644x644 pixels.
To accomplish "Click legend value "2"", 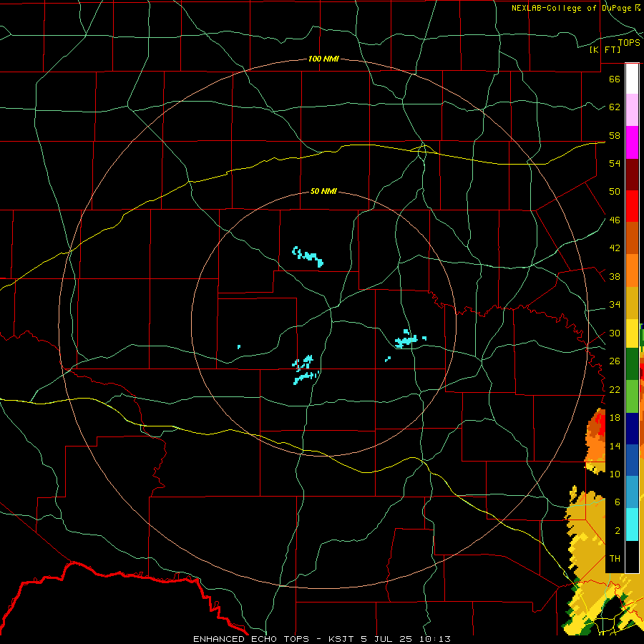I will (x=618, y=531).
